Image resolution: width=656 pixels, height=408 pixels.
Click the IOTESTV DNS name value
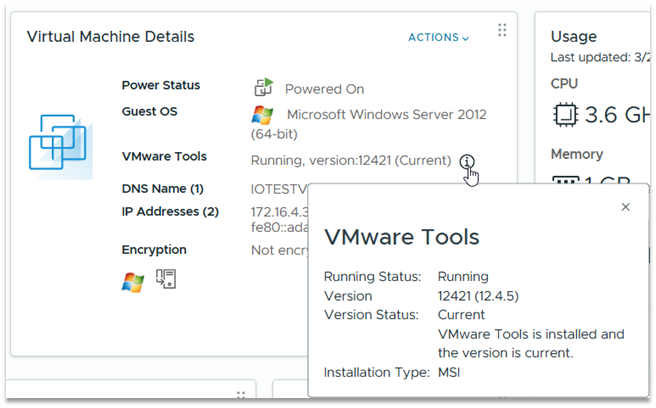pos(279,189)
